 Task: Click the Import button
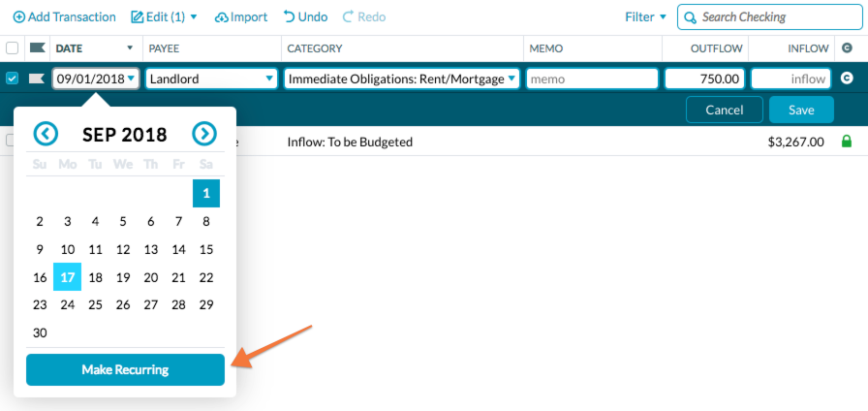pos(241,17)
